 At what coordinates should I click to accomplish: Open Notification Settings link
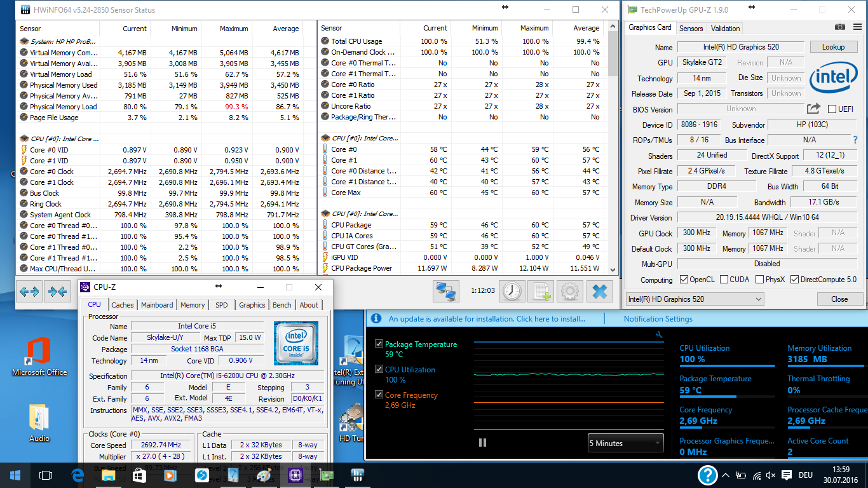[x=658, y=319]
